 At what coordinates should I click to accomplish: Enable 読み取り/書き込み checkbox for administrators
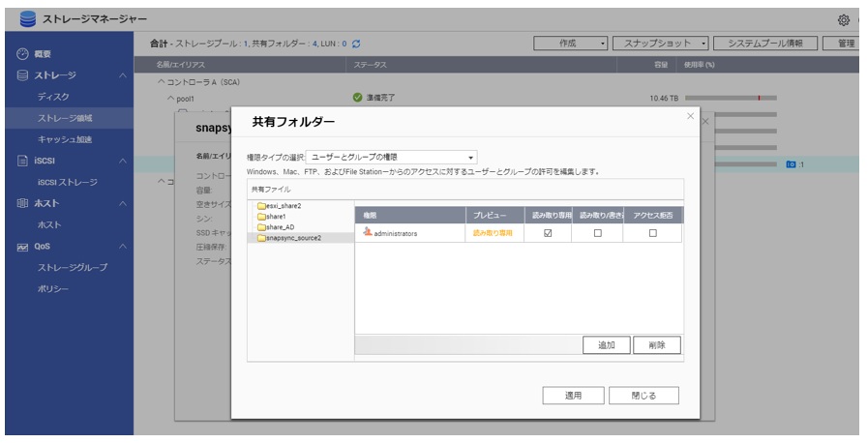tap(597, 233)
